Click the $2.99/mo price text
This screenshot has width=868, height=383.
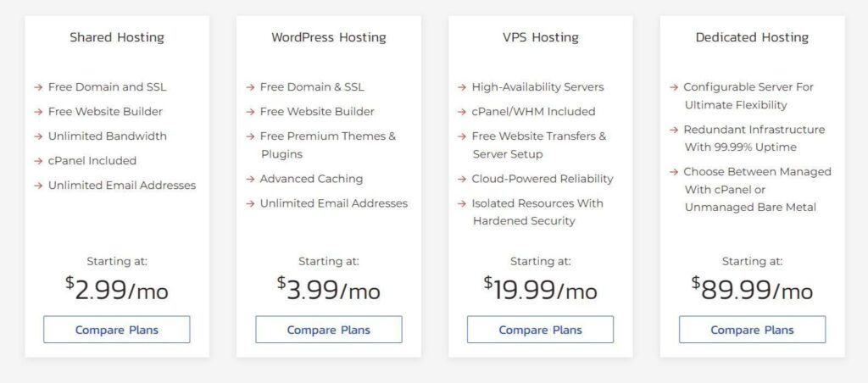[x=117, y=289]
